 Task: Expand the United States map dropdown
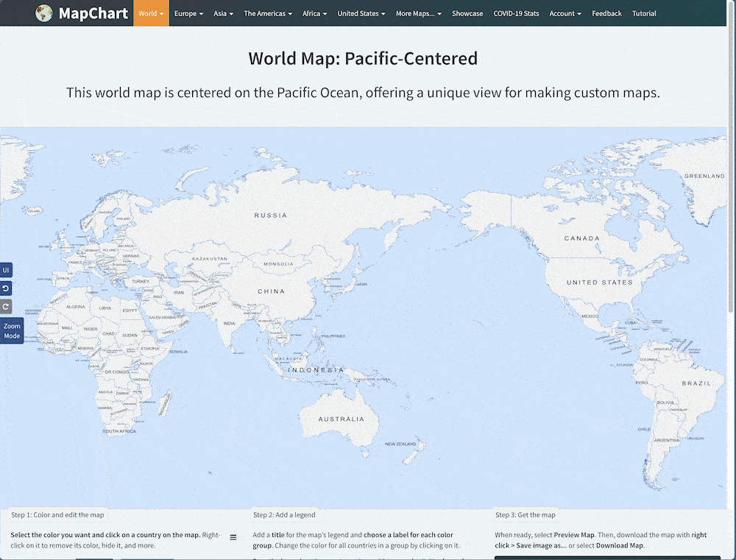[x=361, y=13]
